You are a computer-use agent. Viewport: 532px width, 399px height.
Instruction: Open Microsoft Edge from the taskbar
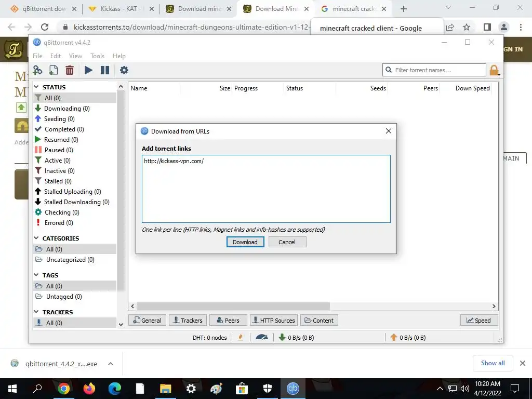tap(115, 389)
